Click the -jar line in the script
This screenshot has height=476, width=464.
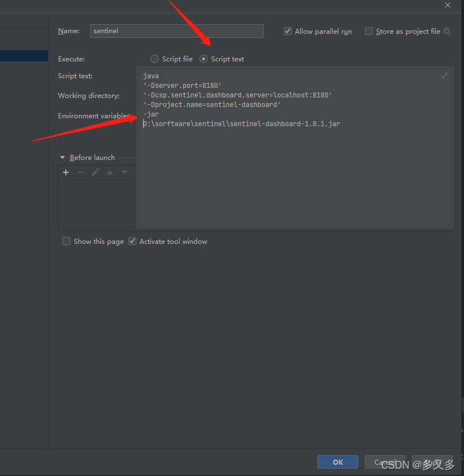coord(151,114)
